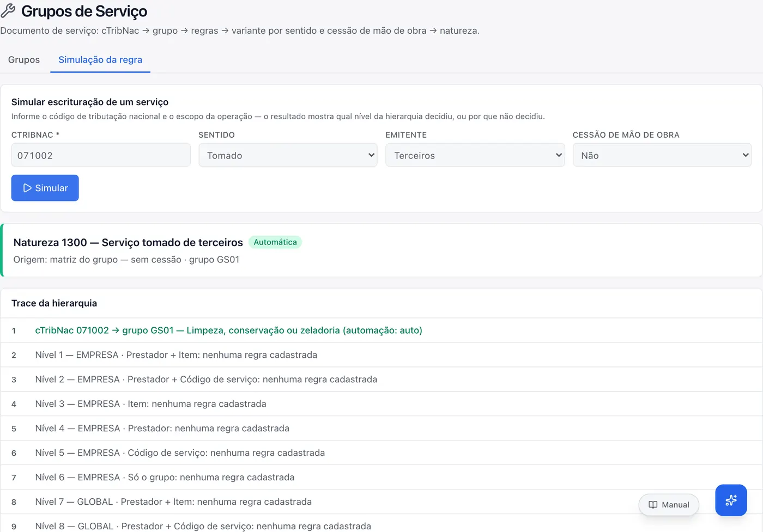
Task: Click the wrench icon beside Grupos de Serviço
Action: [8, 11]
